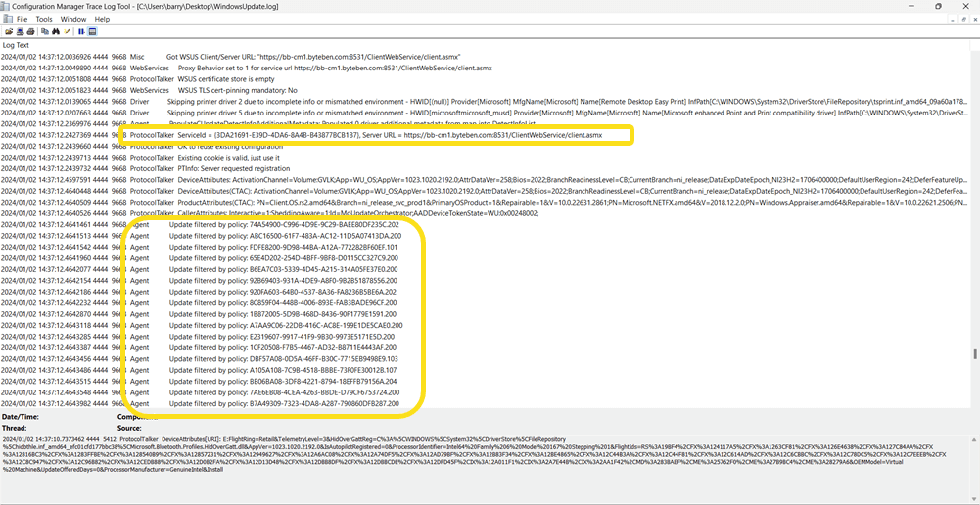The image size is (980, 505).
Task: Click the document window icon beside File
Action: point(8,19)
